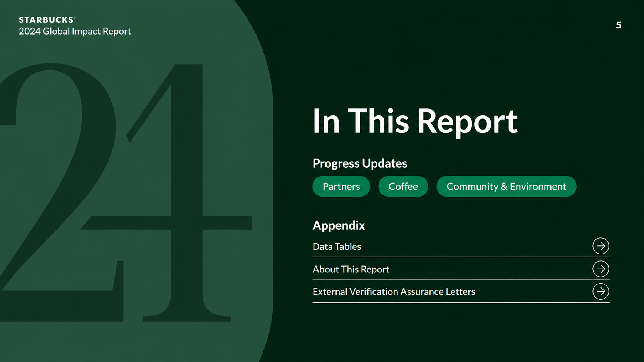Open External Verification Assurance Letters link
This screenshot has width=644, height=362.
pyautogui.click(x=394, y=292)
